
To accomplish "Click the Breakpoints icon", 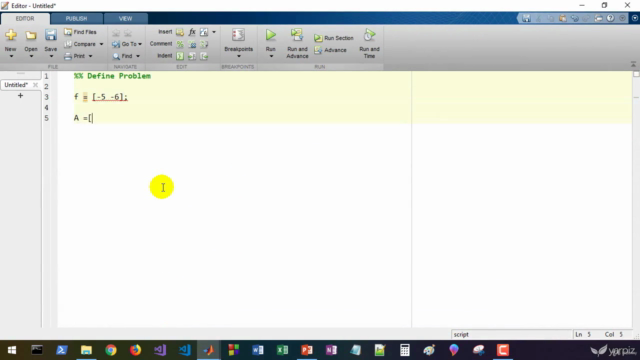I will [x=238, y=35].
